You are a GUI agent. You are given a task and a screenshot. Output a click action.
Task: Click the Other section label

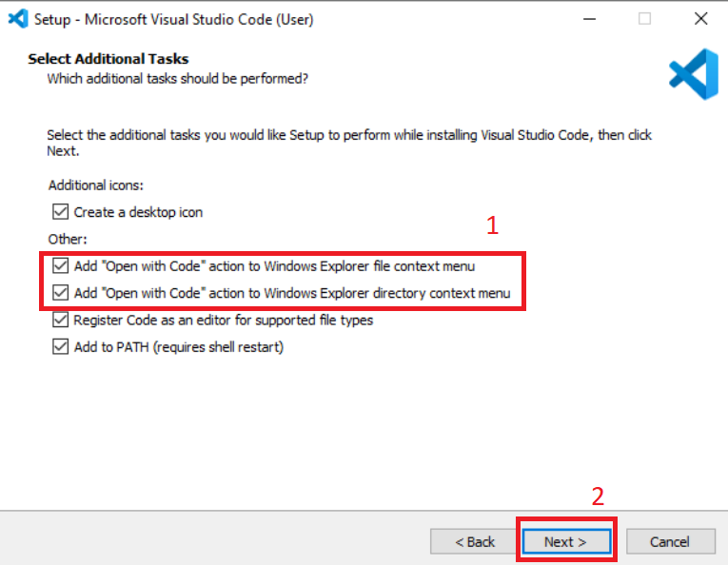pyautogui.click(x=67, y=240)
